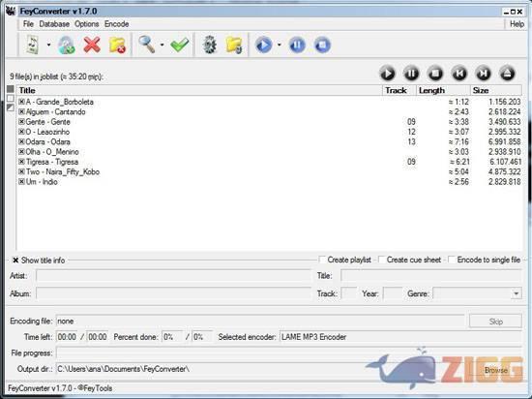532x399 pixels.
Task: Click the green checkmark submit icon
Action: click(x=180, y=45)
